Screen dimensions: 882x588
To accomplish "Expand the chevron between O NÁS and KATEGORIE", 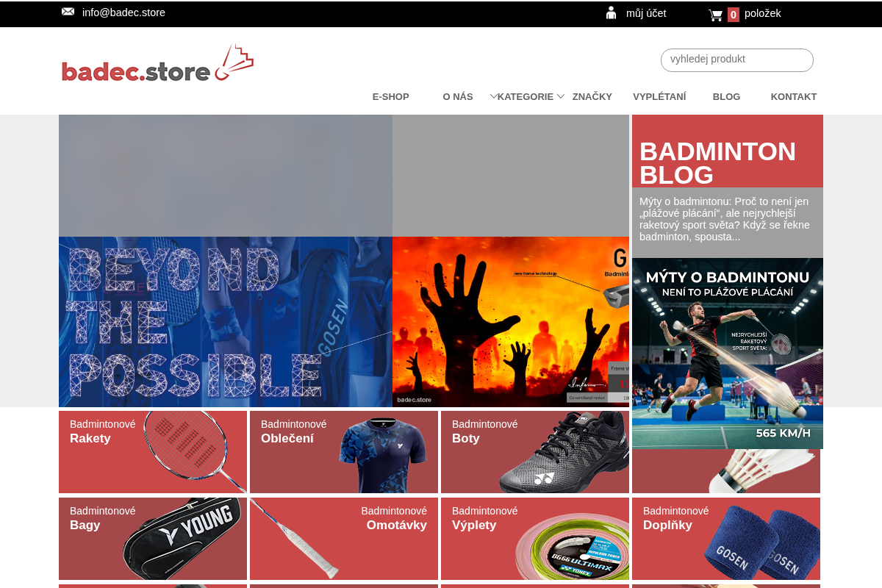I will 494,96.
